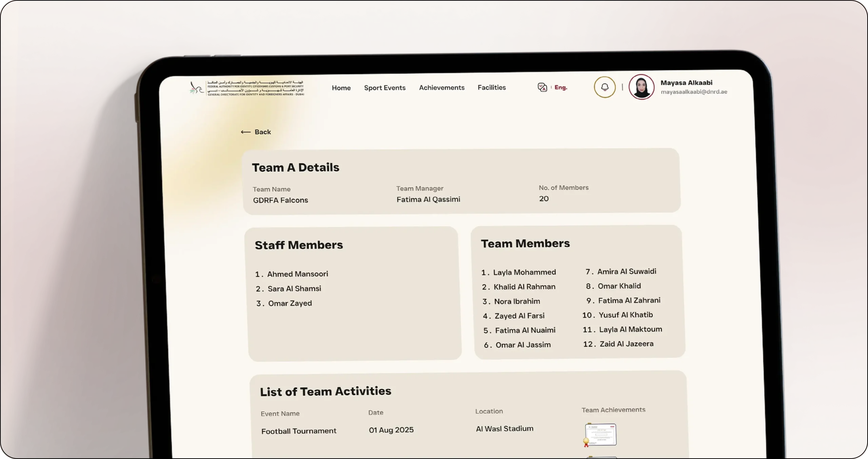
Task: Switch language using the Eng. label
Action: pyautogui.click(x=560, y=87)
